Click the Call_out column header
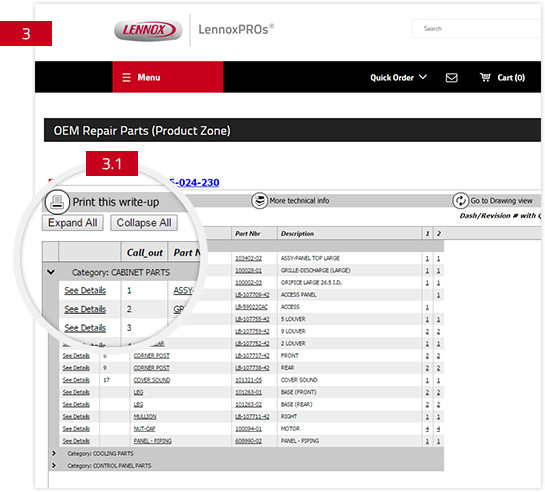Viewport: 545px width, 492px height. tap(145, 253)
